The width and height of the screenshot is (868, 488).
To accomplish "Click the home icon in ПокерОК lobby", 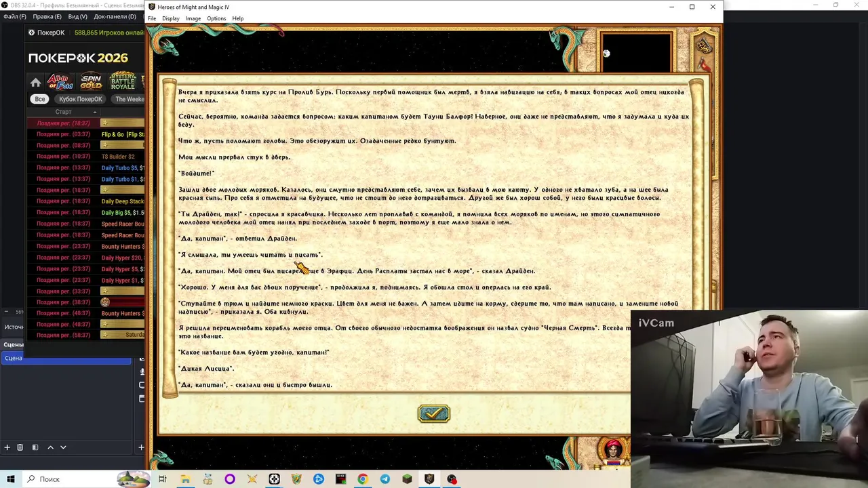I will click(x=35, y=83).
